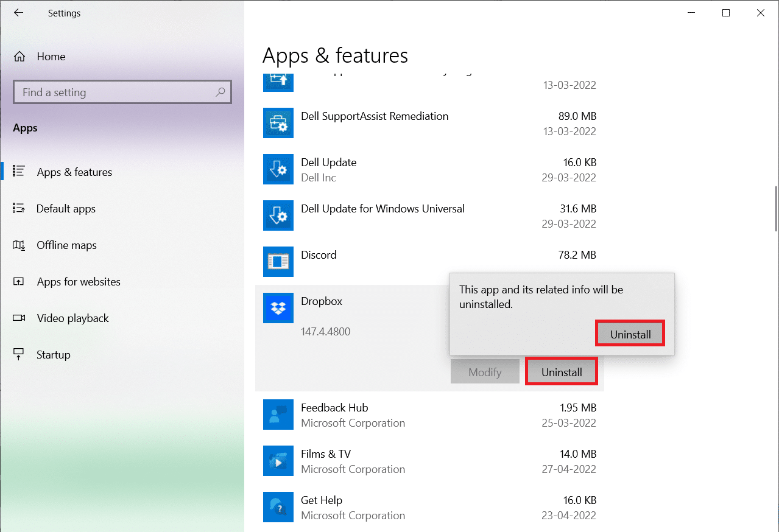779x532 pixels.
Task: Close the Settings window
Action: (761, 13)
